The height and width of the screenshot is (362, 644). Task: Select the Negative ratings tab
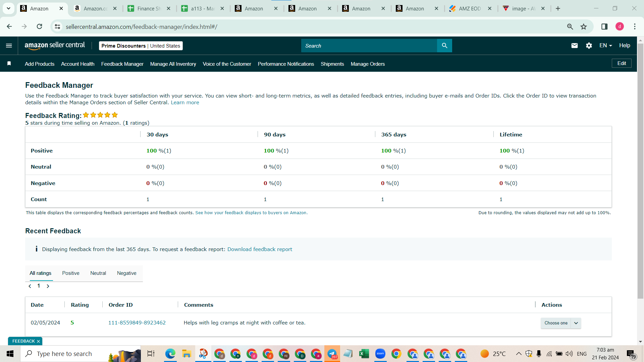click(127, 273)
